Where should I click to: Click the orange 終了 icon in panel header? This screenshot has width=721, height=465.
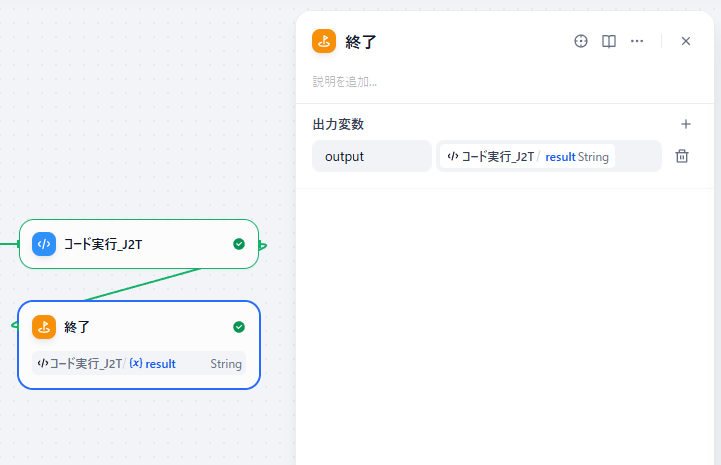click(324, 41)
